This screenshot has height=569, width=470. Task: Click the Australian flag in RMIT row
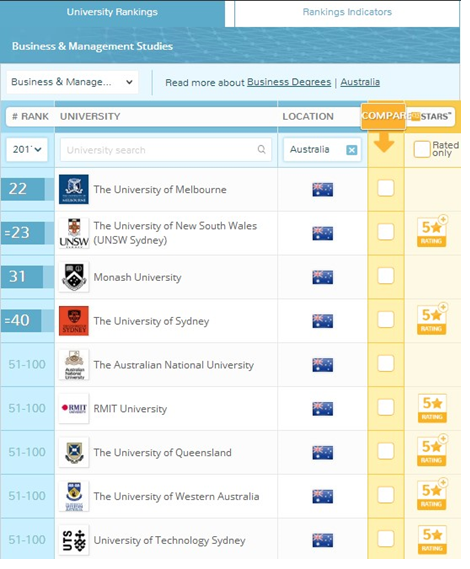(322, 409)
